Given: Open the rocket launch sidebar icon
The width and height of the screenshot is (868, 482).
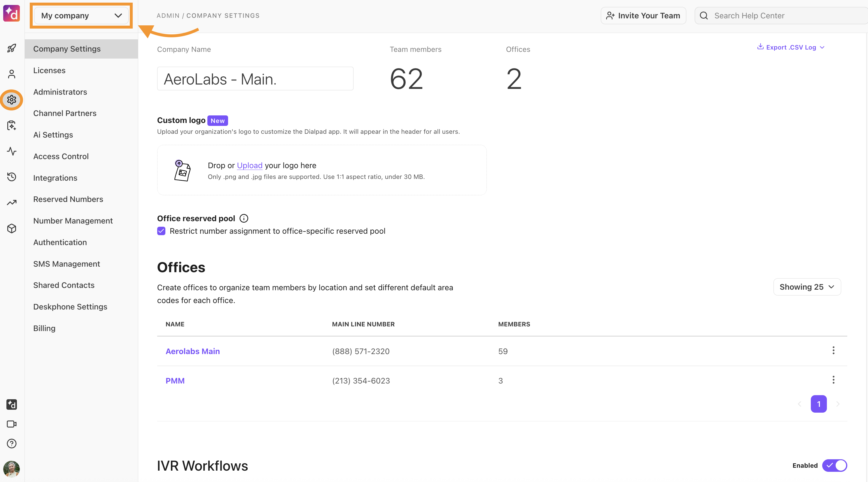Looking at the screenshot, I should pyautogui.click(x=11, y=48).
